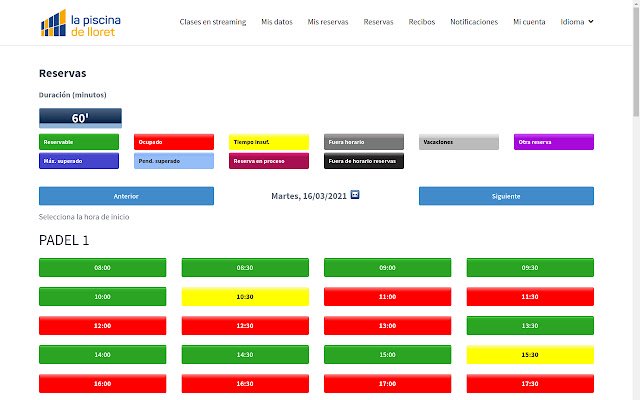
Task: Click the purple Otra reserva legend box
Action: point(554,142)
